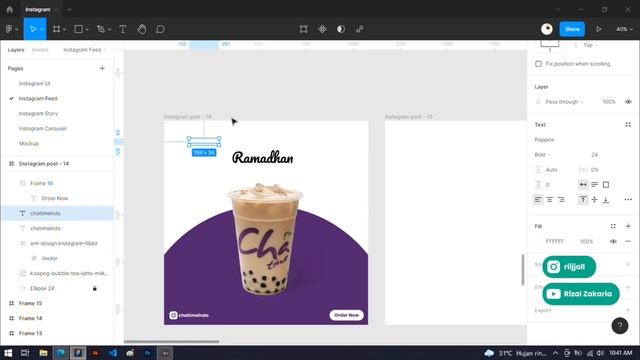This screenshot has width=640, height=360.
Task: Open the Pen tool options arrow
Action: [109, 29]
